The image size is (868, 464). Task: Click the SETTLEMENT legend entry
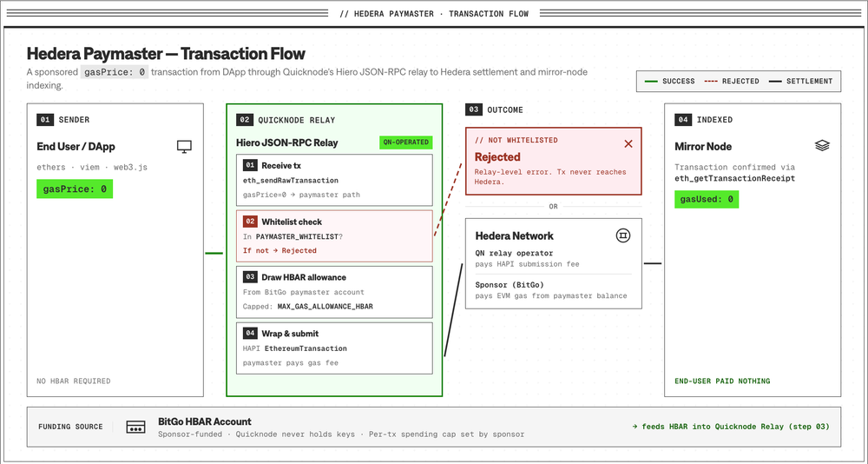pyautogui.click(x=800, y=81)
